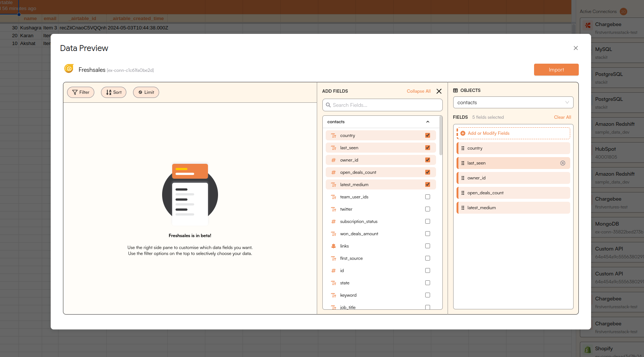Close the Add Fields panel
The image size is (644, 357).
(x=439, y=91)
